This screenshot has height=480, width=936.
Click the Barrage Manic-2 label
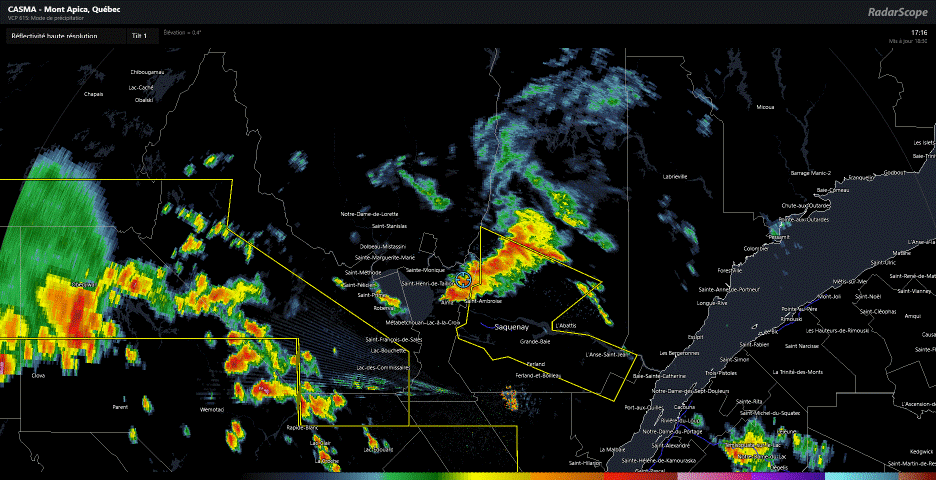click(812, 173)
